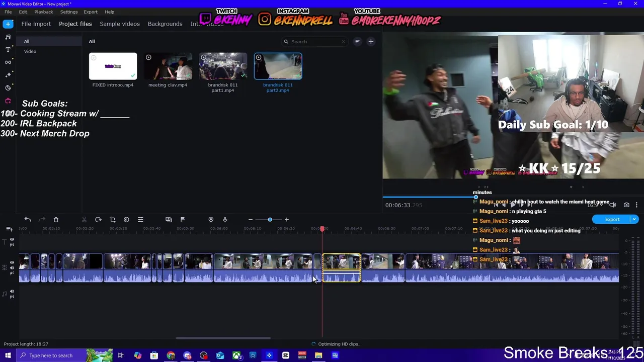Switch to the File import tab

point(36,24)
